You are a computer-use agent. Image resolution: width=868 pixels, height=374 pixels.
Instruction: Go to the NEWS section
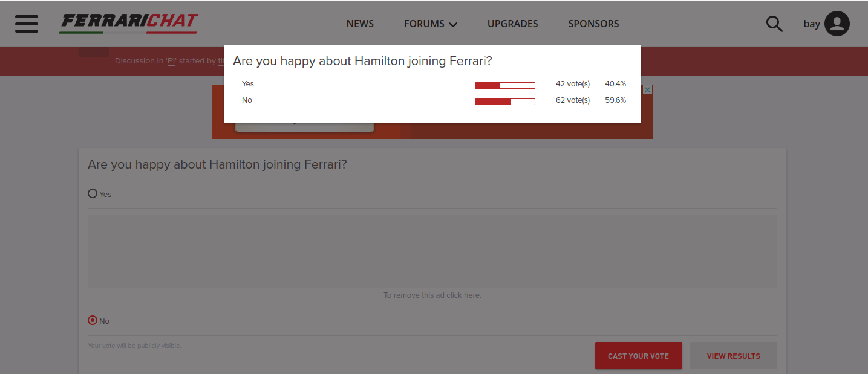tap(360, 24)
